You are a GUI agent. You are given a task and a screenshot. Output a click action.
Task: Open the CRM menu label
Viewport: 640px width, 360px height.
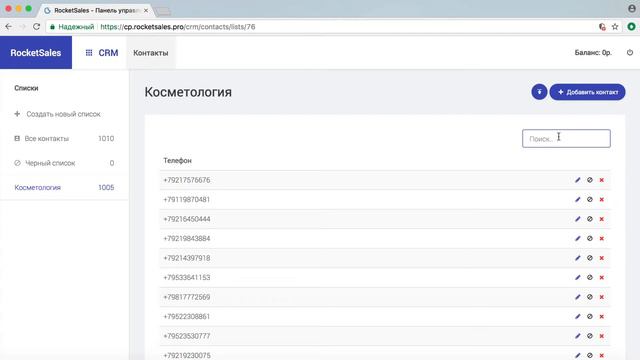click(x=108, y=53)
